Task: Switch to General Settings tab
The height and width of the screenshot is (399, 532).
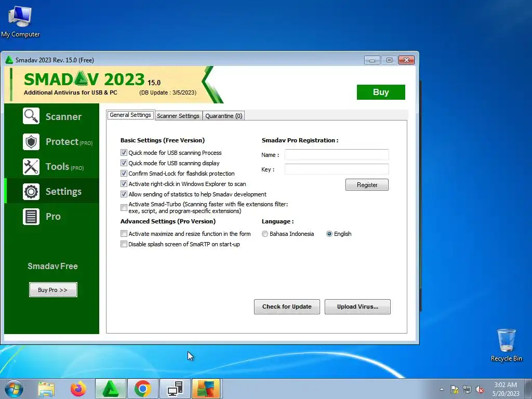Action: (130, 115)
